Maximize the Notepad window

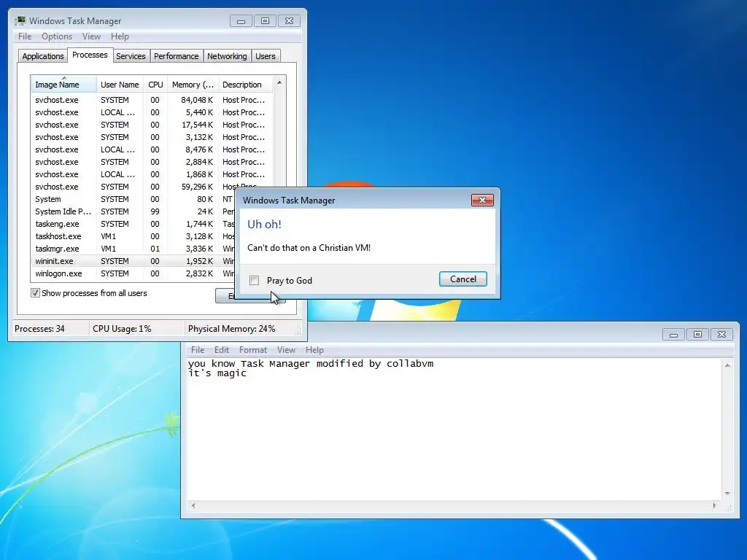click(x=697, y=335)
